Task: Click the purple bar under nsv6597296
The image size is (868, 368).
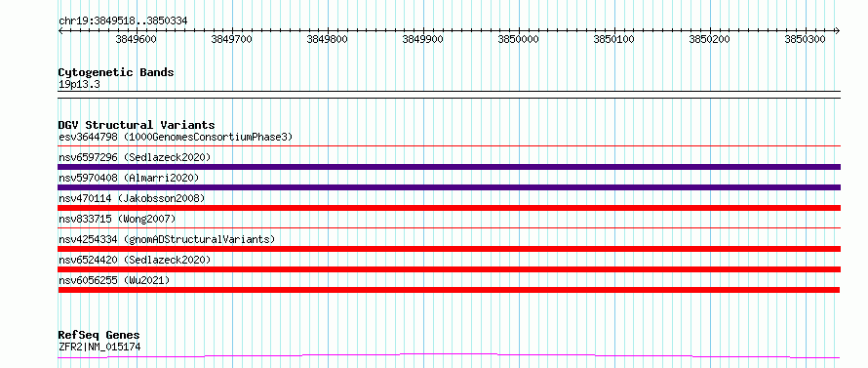Action: tap(450, 167)
